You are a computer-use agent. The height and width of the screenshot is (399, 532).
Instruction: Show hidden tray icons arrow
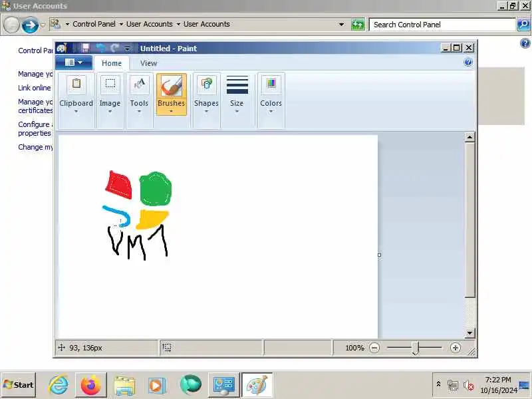click(438, 384)
